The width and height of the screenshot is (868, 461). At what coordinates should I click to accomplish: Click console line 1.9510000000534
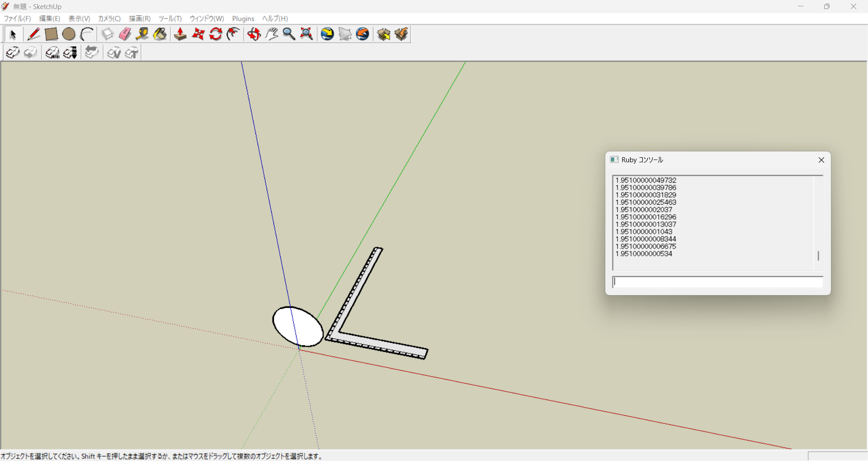coord(644,254)
